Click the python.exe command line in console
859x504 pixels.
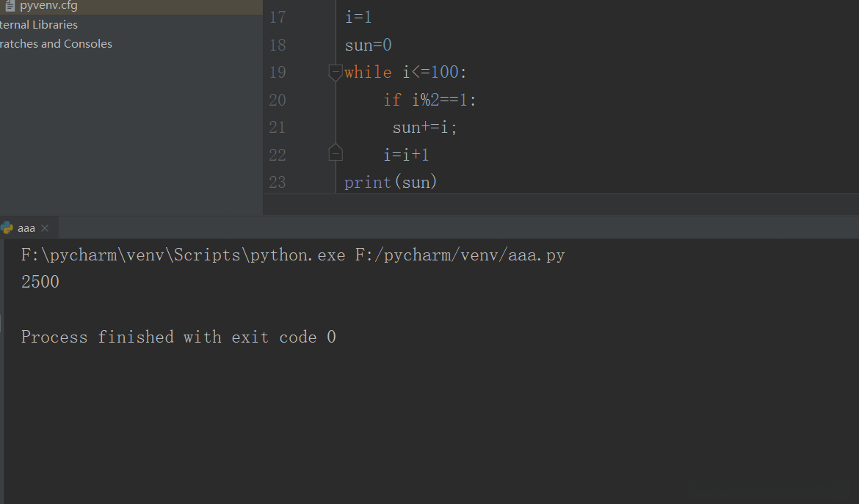tap(293, 255)
